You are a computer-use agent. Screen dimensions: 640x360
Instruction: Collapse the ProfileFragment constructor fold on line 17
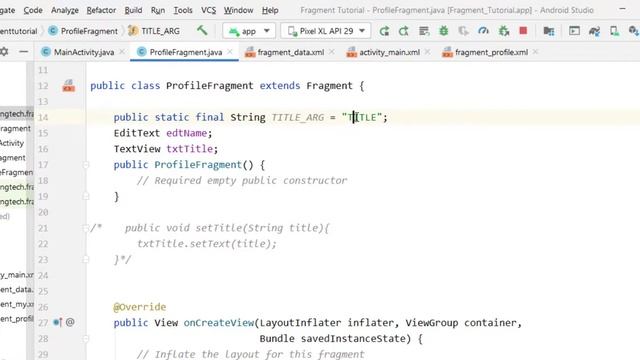[x=86, y=165]
